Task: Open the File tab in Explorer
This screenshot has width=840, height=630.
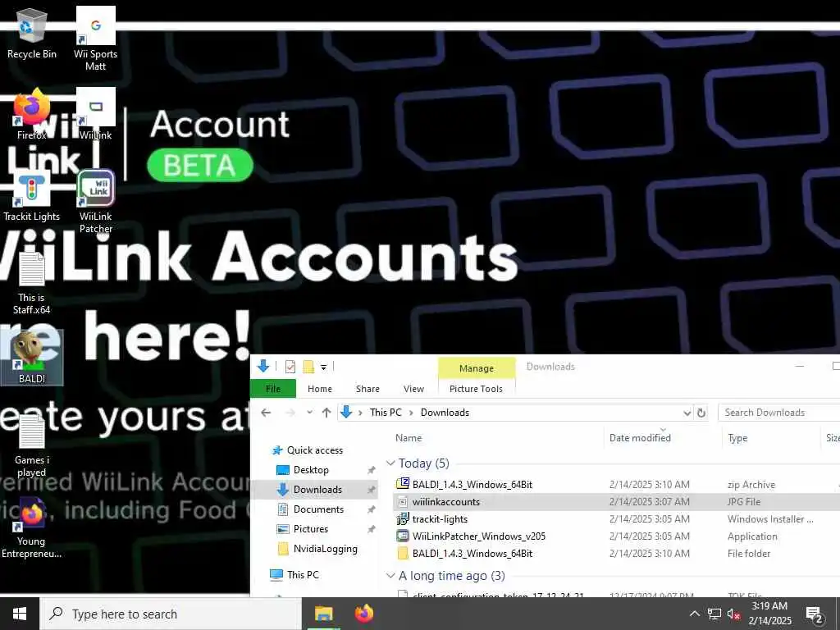Action: coord(272,389)
